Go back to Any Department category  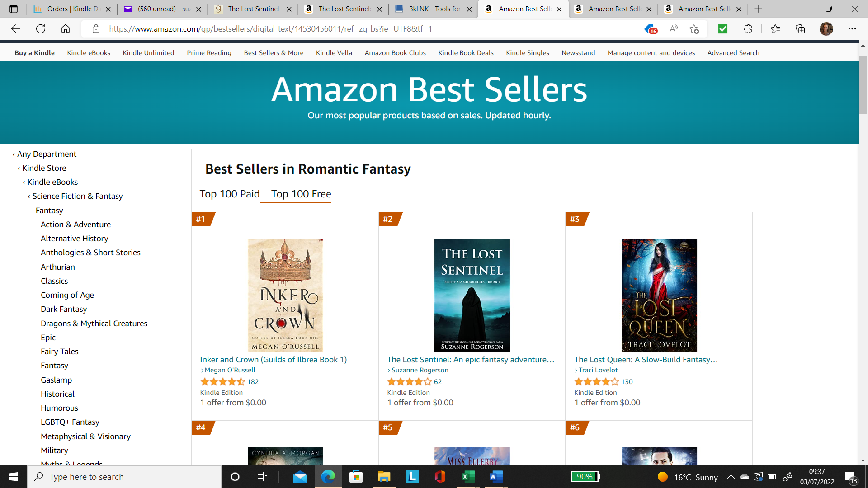(47, 154)
